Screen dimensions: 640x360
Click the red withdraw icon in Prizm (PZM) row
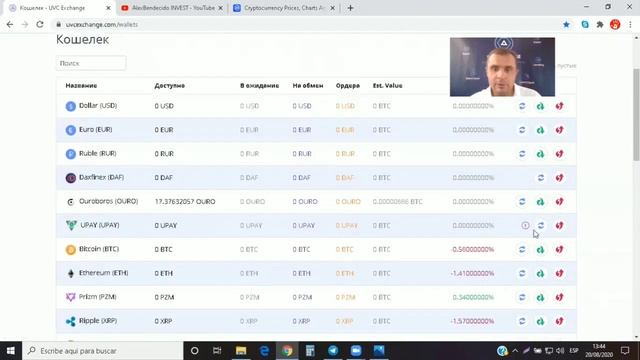tap(560, 297)
